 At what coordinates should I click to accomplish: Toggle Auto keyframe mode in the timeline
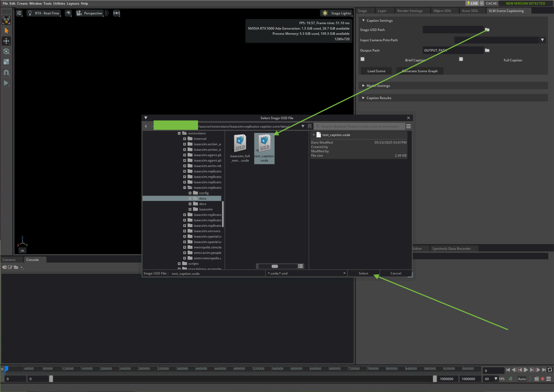coord(522,379)
